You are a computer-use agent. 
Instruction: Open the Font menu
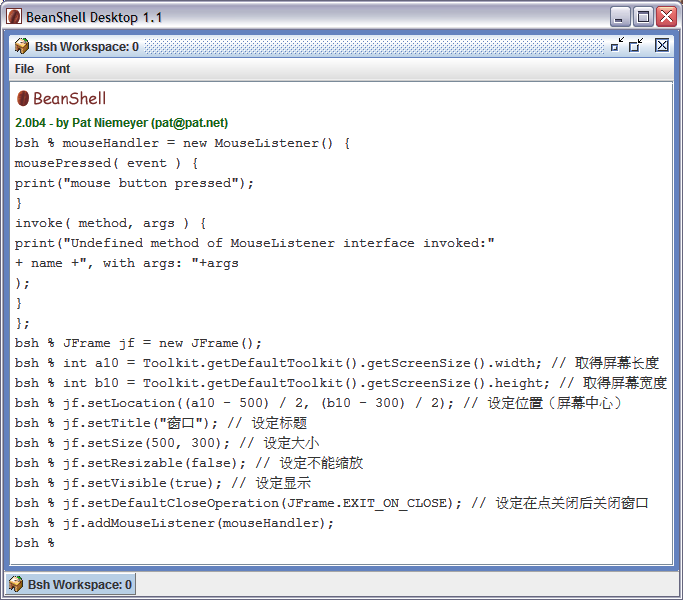coord(58,69)
